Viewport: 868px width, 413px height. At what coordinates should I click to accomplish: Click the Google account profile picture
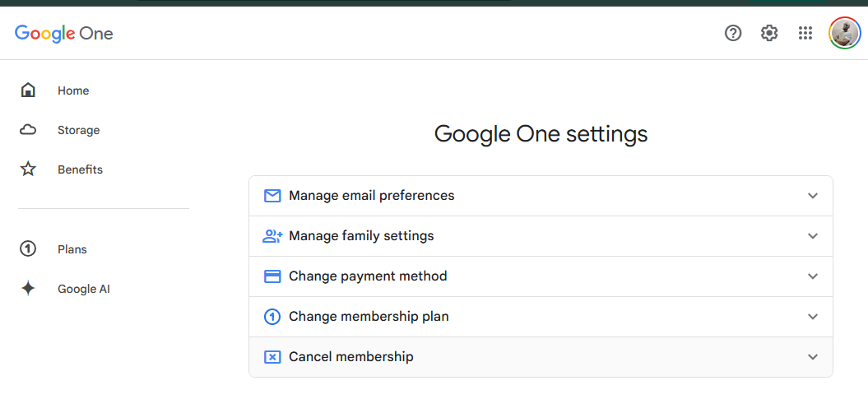point(844,33)
